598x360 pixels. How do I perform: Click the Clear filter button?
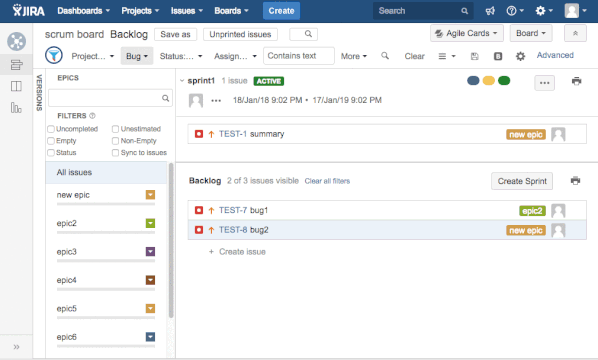coord(414,56)
